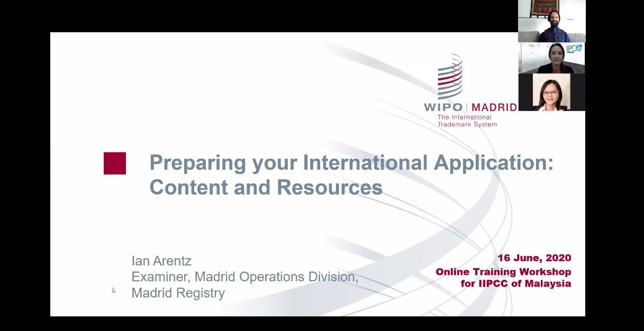Viewport: 644px width, 331px height.
Task: Select the bearded man's webcam thumbnail
Action: 551,21
